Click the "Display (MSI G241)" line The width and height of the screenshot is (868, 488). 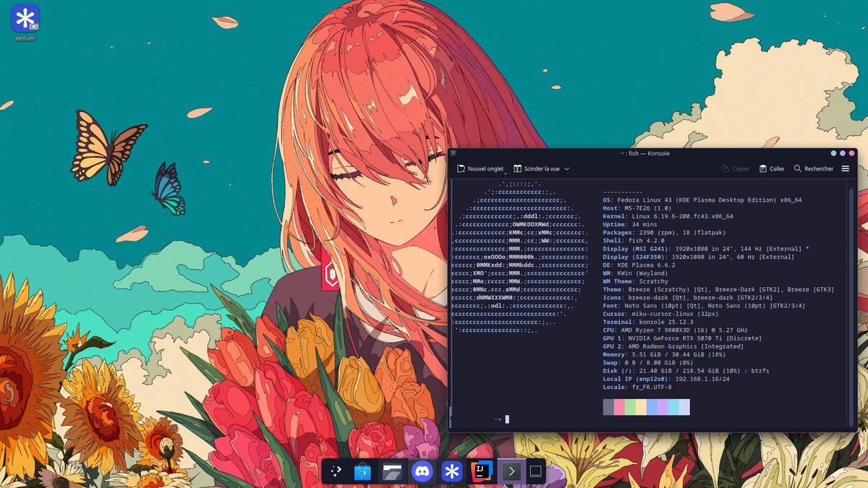[706, 249]
